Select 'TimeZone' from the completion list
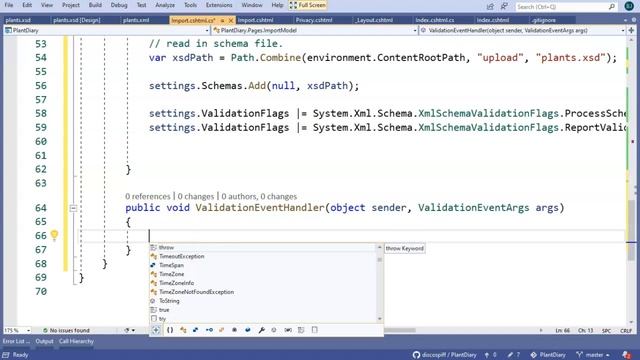The width and height of the screenshot is (640, 360). tap(263, 274)
